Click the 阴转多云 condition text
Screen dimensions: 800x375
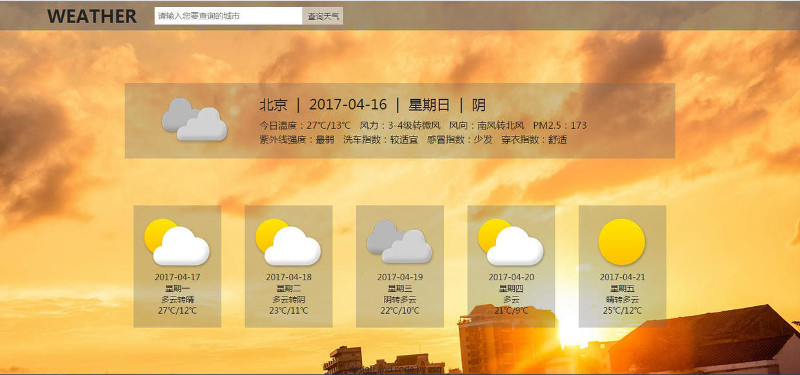coord(399,299)
